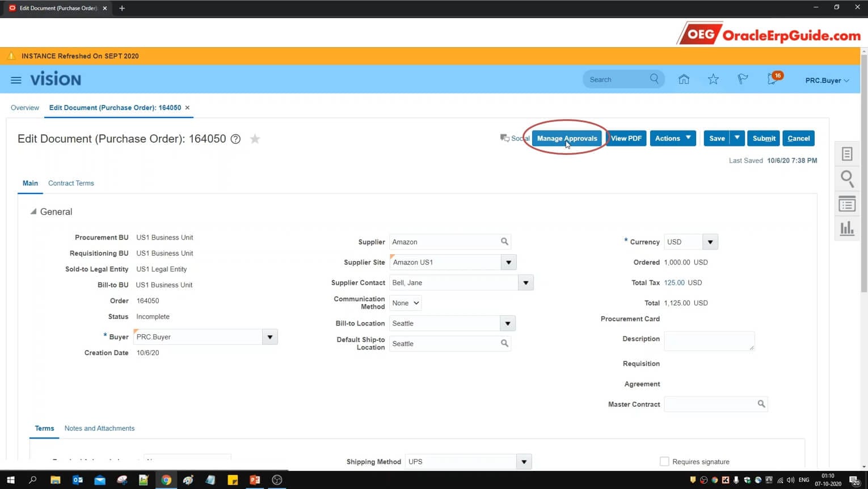Image resolution: width=868 pixels, height=489 pixels.
Task: Search for supplier using magnifier icon
Action: 504,242
